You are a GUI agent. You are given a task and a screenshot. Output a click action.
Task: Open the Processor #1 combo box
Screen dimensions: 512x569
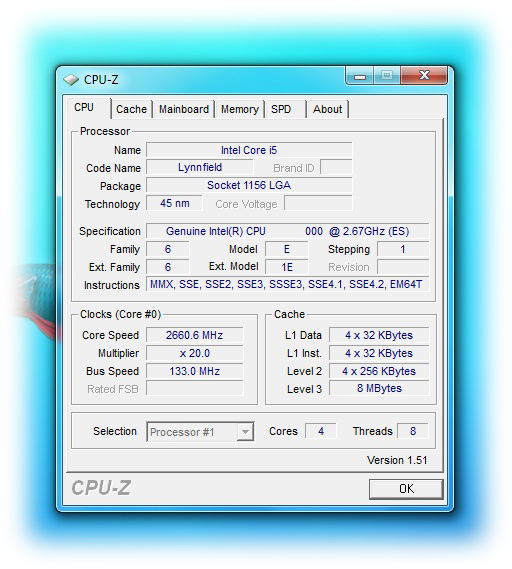point(200,431)
